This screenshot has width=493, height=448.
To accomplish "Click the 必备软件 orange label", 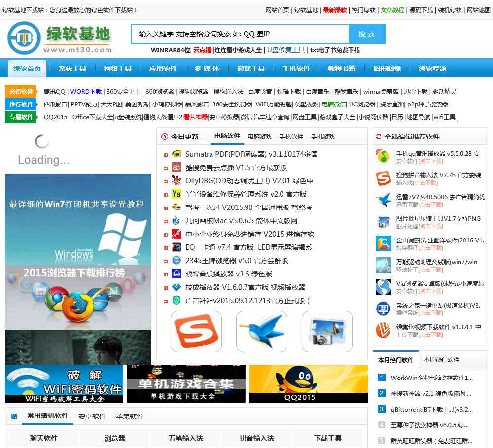I will 21,92.
